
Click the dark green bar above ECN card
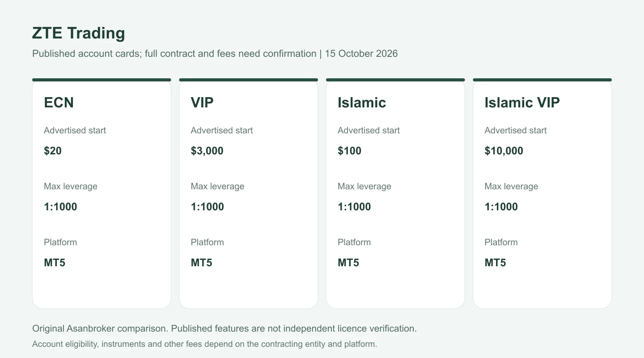point(102,80)
